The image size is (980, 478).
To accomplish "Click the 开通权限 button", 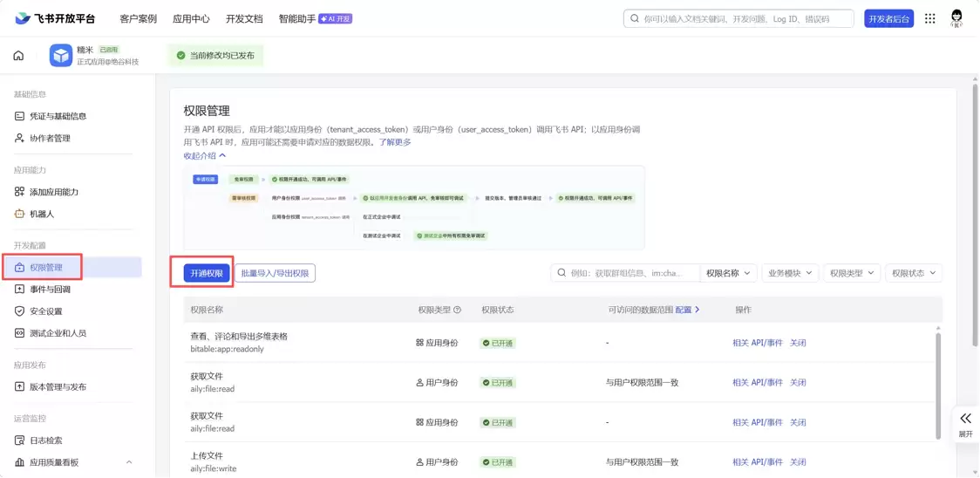I will (x=207, y=273).
